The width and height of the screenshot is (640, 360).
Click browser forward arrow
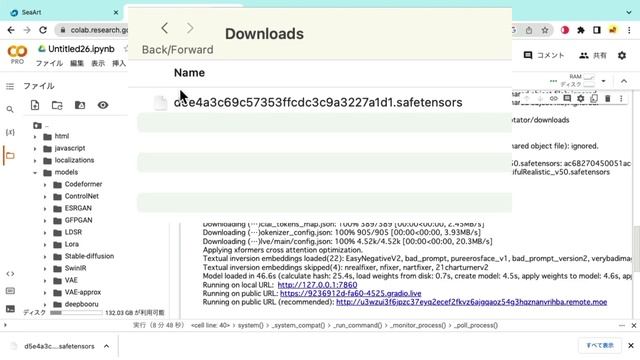point(27,30)
